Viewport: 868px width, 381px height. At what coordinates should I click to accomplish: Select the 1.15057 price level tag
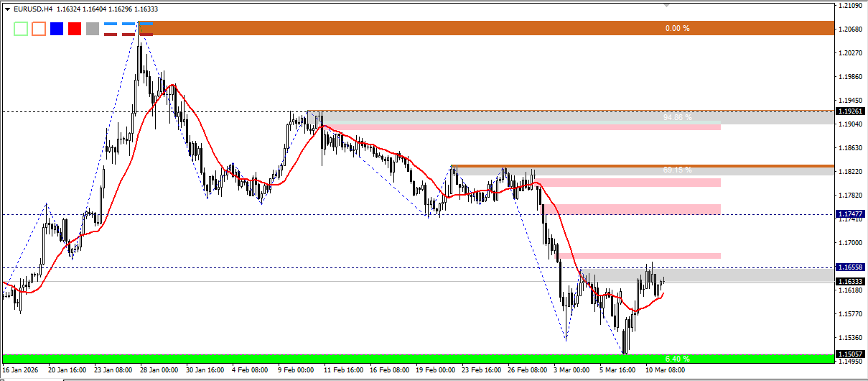coord(851,354)
